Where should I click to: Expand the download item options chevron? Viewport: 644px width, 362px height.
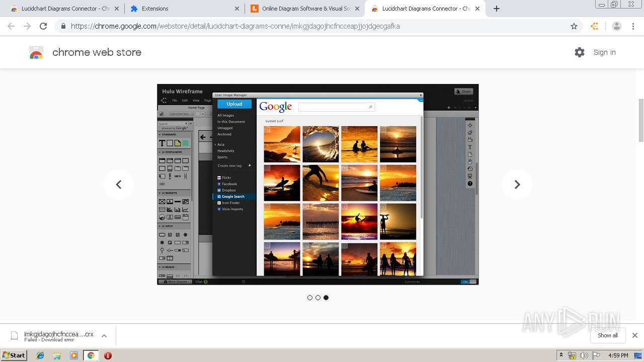pos(104,336)
